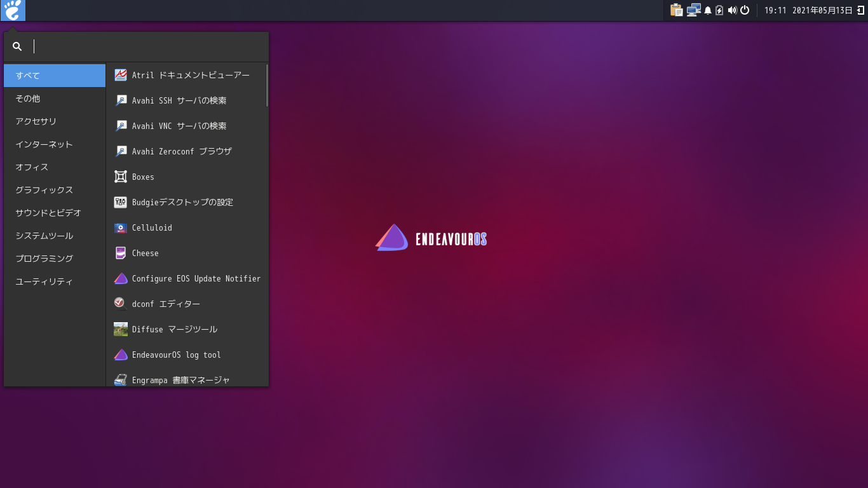The image size is (868, 488).
Task: Click the power button tray icon
Action: [x=745, y=10]
